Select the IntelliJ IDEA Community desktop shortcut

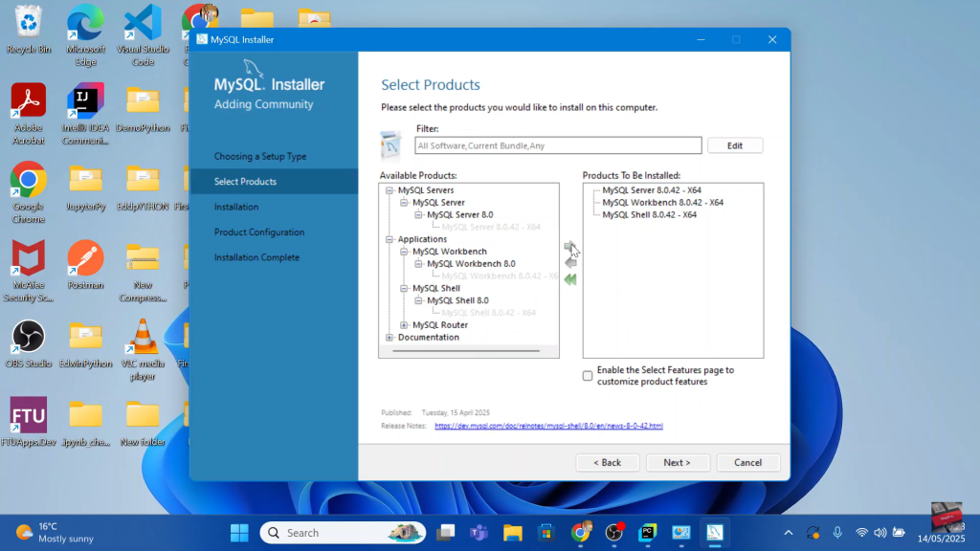[x=85, y=115]
